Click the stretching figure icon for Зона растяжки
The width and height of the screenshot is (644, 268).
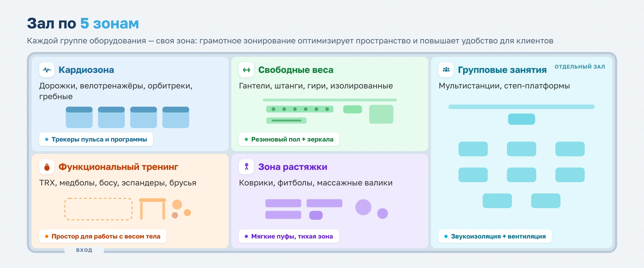point(246,167)
